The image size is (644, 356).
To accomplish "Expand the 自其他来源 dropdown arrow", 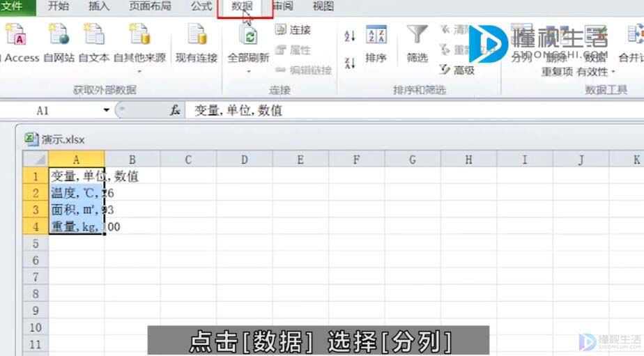I will coord(139,72).
